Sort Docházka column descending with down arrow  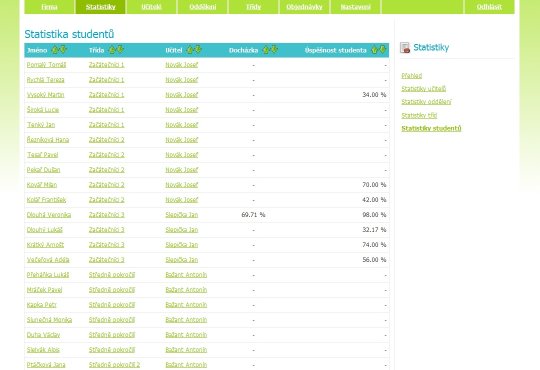click(x=274, y=49)
